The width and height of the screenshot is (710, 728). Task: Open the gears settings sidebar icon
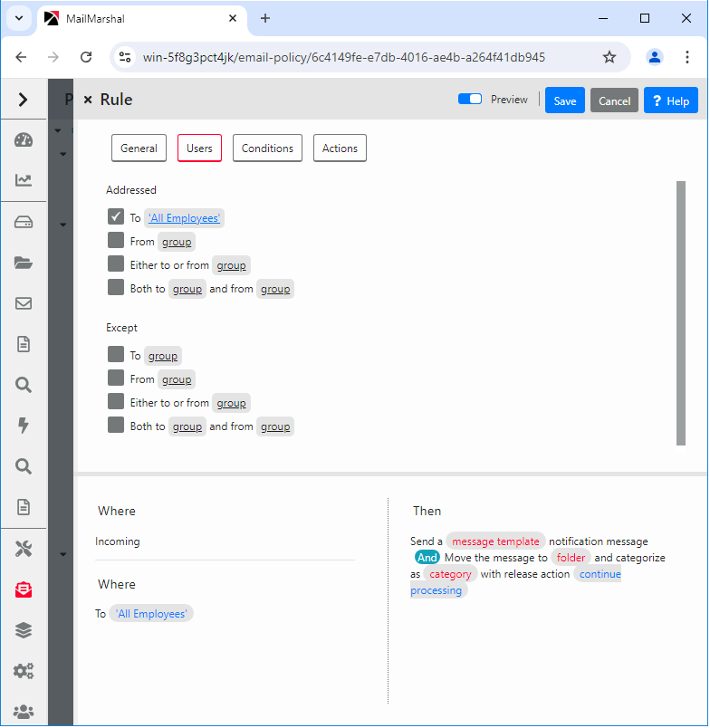[x=24, y=671]
